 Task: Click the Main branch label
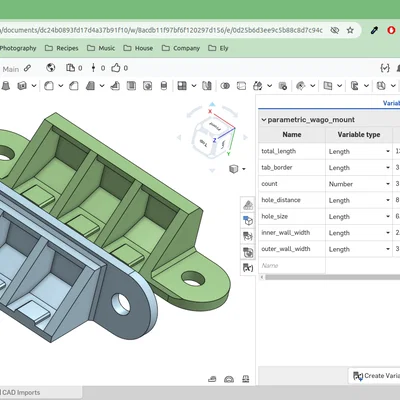point(11,69)
